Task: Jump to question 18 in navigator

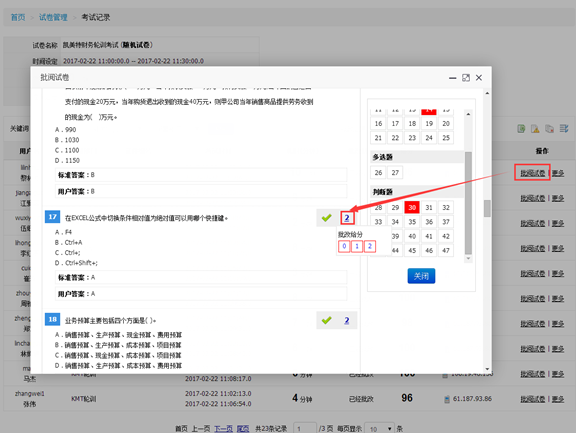Action: 412,123
